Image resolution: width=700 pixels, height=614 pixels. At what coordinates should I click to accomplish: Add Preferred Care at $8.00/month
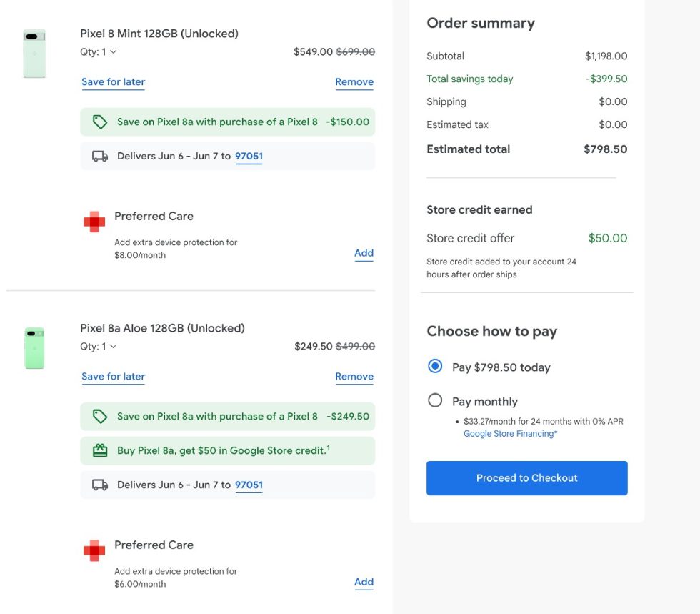point(364,253)
